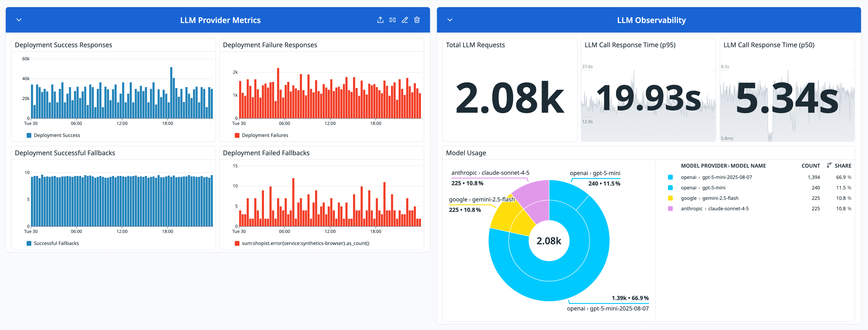Click the 1,394 count cell

tap(813, 177)
